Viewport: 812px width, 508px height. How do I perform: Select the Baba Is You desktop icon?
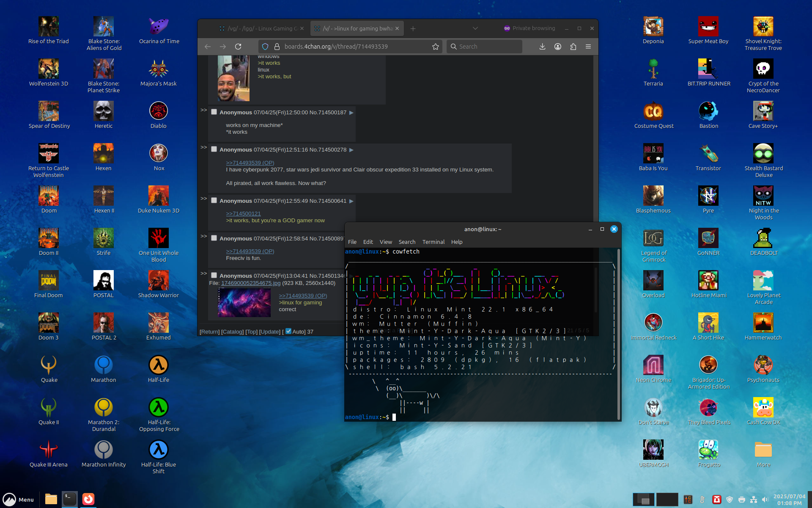653,157
